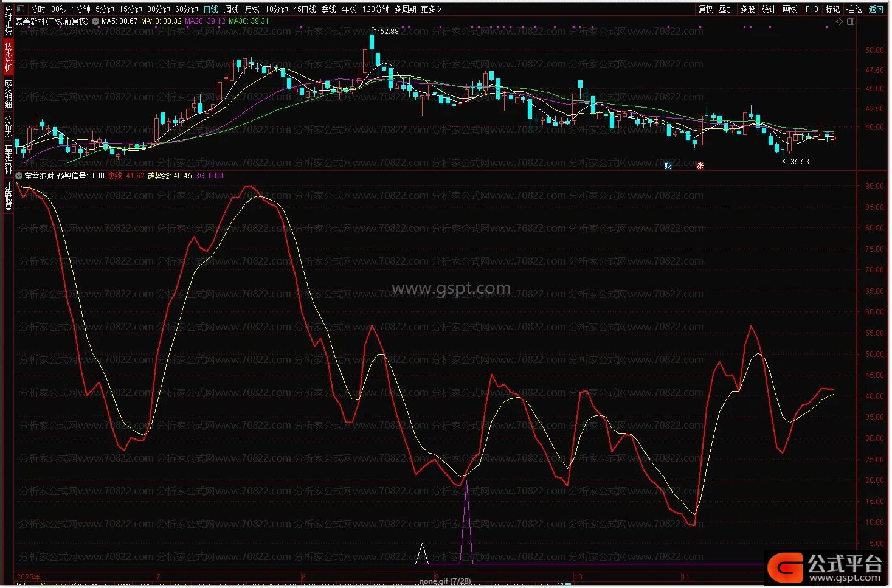
Task: Open the 画线 drawing tool
Action: point(790,9)
